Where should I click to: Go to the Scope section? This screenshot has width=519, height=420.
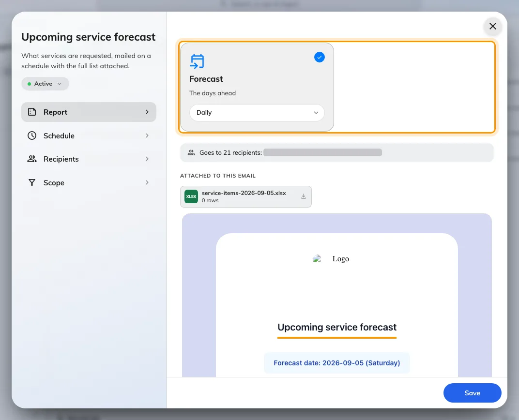[x=89, y=182]
